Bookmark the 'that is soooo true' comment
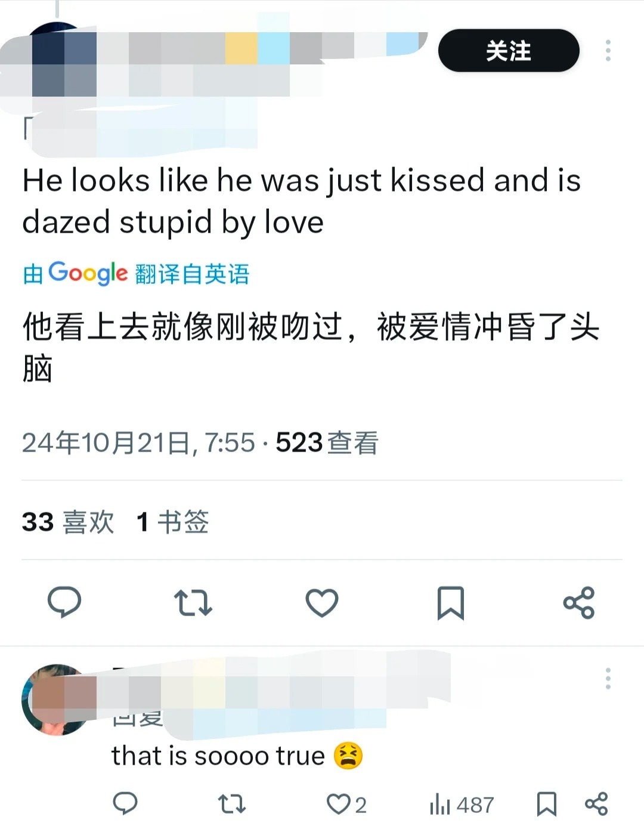 point(546,804)
